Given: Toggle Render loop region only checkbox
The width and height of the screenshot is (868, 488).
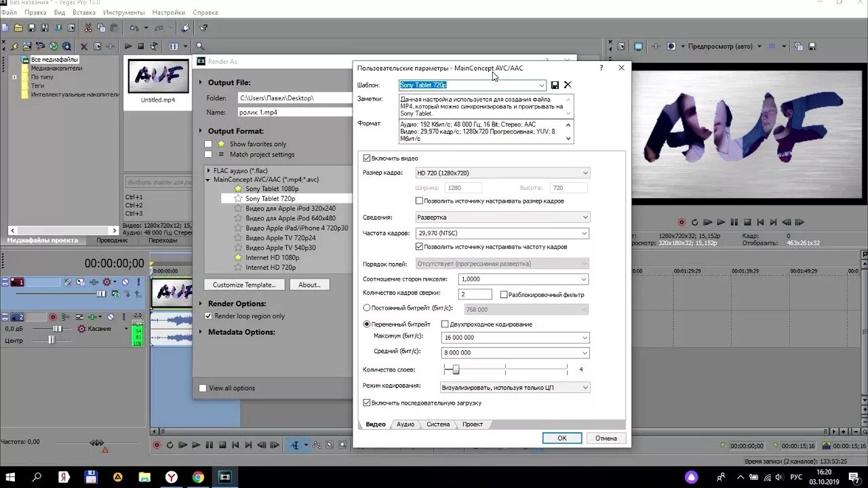Looking at the screenshot, I should tap(208, 316).
